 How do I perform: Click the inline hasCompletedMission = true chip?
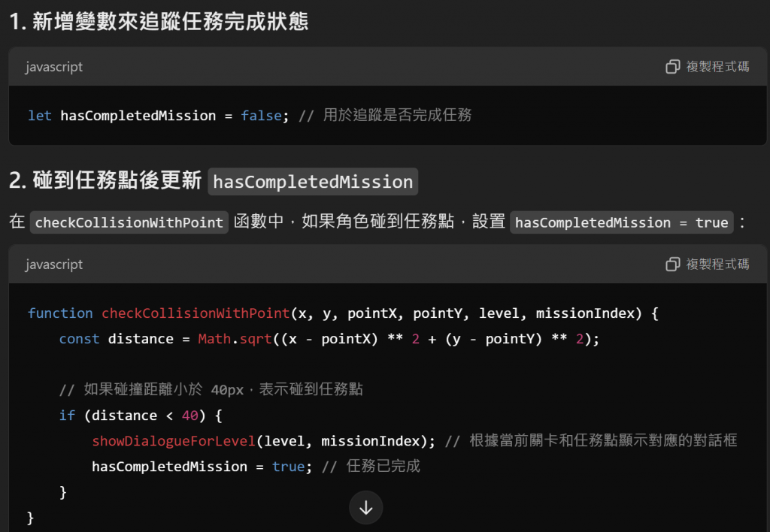[x=621, y=222]
